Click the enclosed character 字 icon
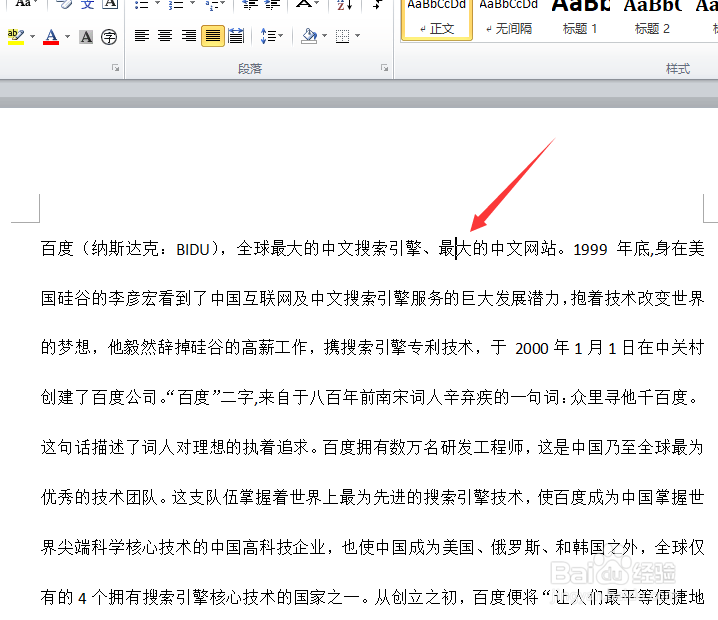 click(x=109, y=37)
